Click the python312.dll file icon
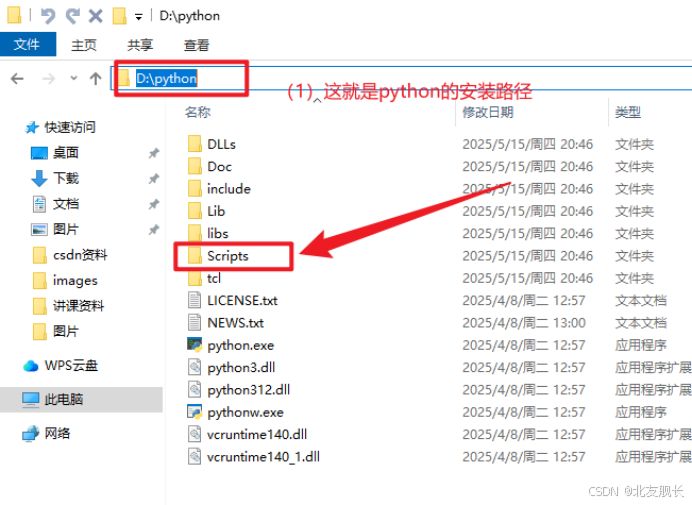The height and width of the screenshot is (505, 692). coord(195,390)
